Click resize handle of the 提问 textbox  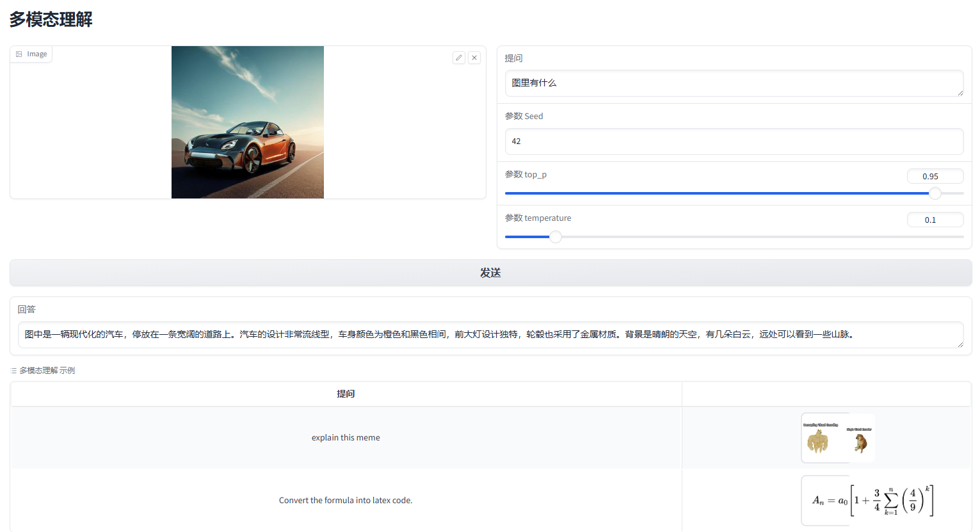click(960, 93)
